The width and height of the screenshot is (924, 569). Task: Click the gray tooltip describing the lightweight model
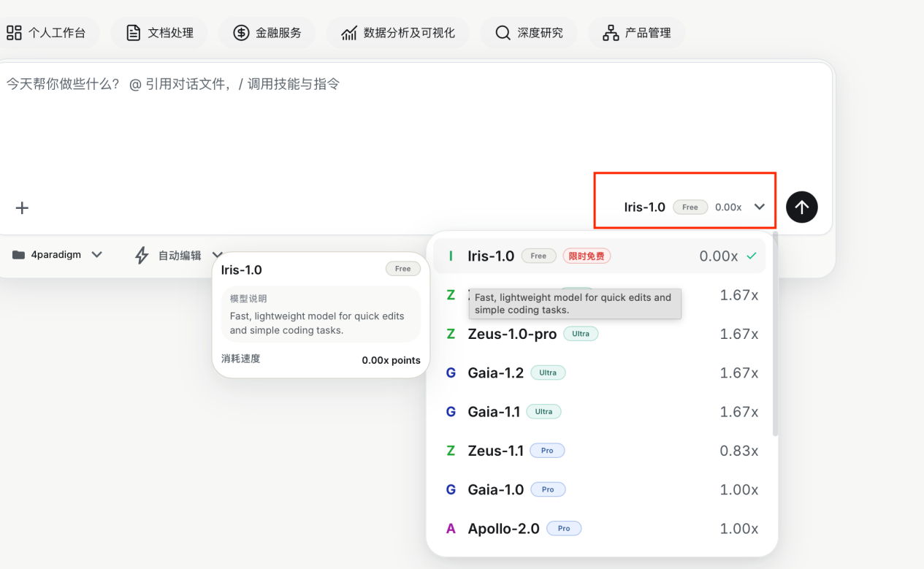tap(575, 304)
